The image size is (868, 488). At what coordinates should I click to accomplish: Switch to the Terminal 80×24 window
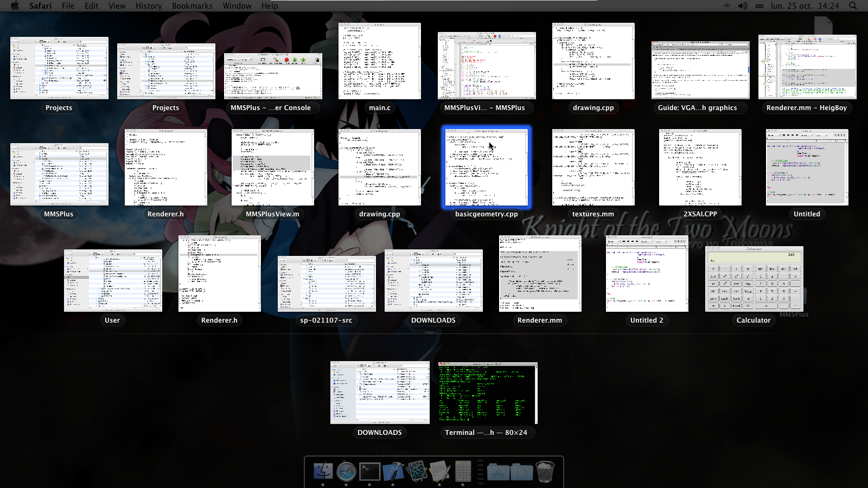coord(487,393)
